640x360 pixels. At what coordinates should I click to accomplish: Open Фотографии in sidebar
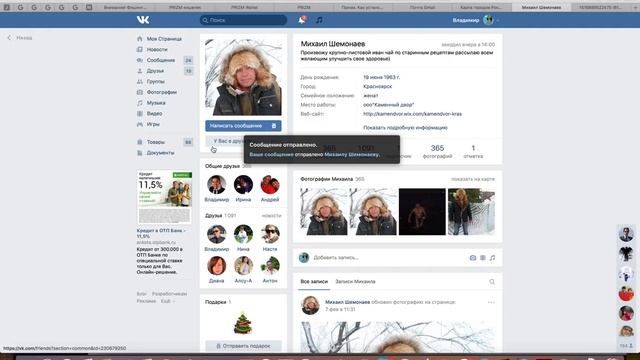point(162,92)
